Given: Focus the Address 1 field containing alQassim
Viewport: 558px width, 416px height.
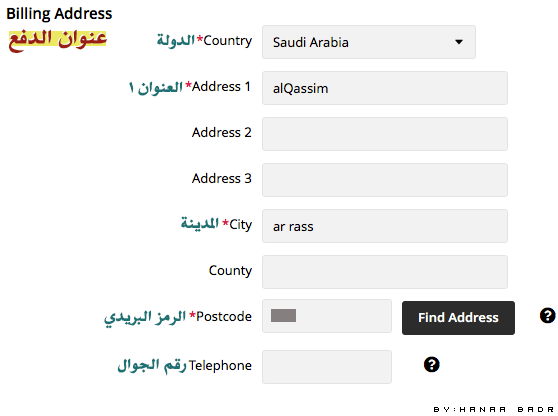Looking at the screenshot, I should (x=385, y=88).
